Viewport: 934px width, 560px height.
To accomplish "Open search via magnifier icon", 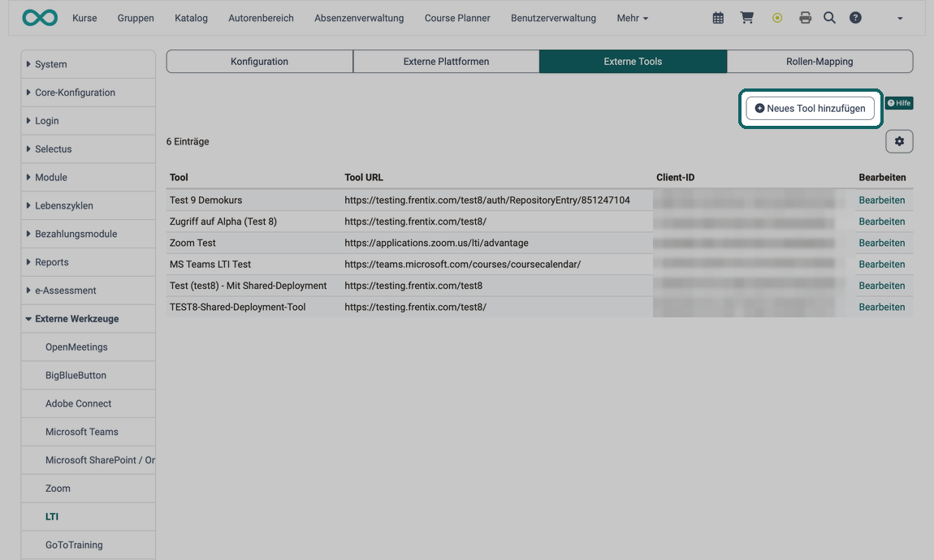I will click(x=829, y=18).
